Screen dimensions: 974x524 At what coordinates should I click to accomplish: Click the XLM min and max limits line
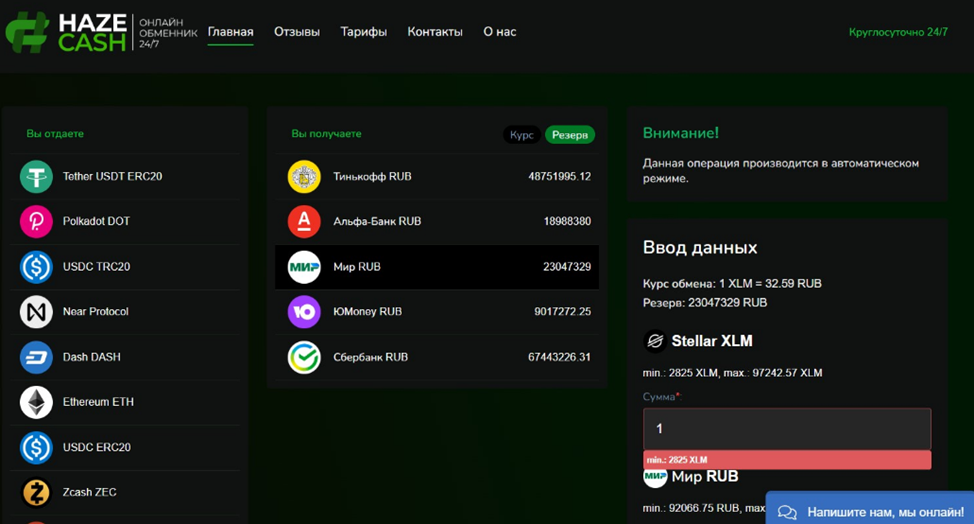(732, 373)
